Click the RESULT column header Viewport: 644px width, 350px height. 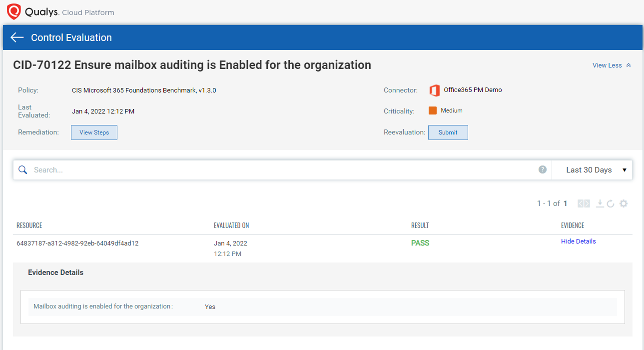pos(420,225)
